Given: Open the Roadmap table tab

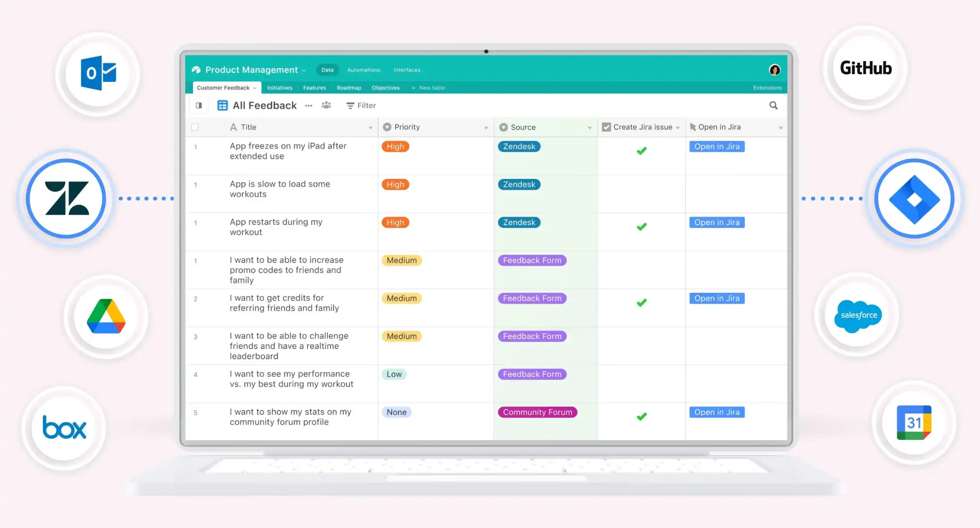Looking at the screenshot, I should pos(349,88).
